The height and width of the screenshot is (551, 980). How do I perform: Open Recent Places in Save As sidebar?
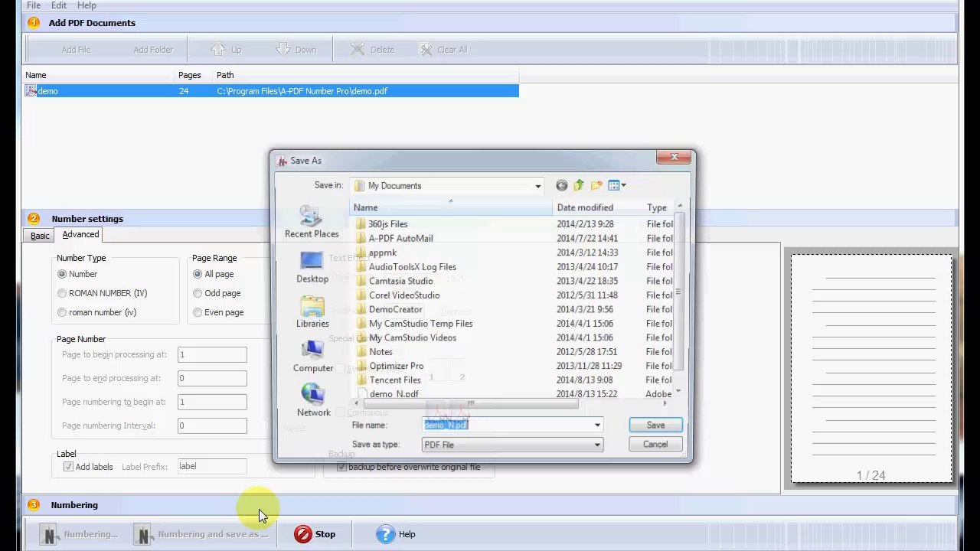point(312,223)
